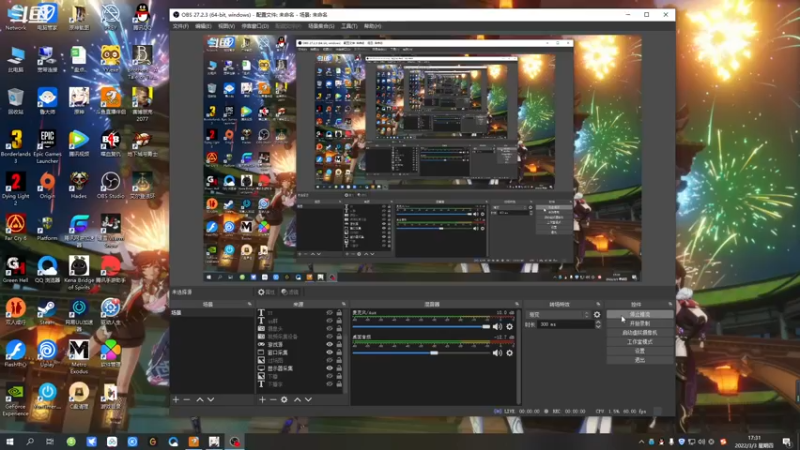Open Metro Exodus desktop shortcut
This screenshot has width=800, height=450.
click(x=79, y=357)
